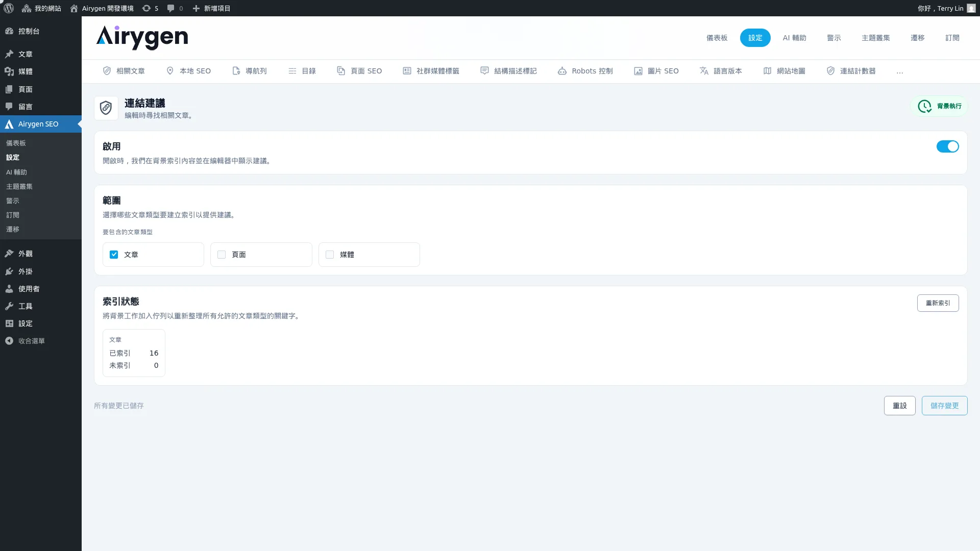Check the 頁面 post type checkbox
This screenshot has height=551, width=980.
point(222,255)
